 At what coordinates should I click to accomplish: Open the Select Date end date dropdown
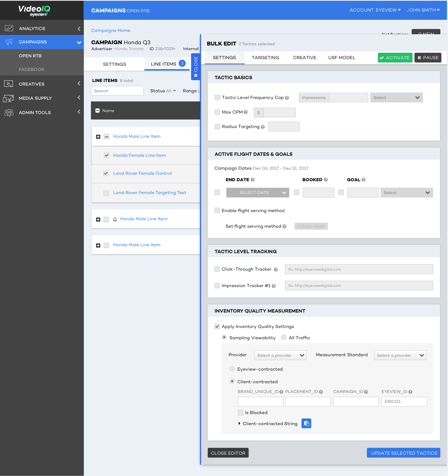(257, 193)
